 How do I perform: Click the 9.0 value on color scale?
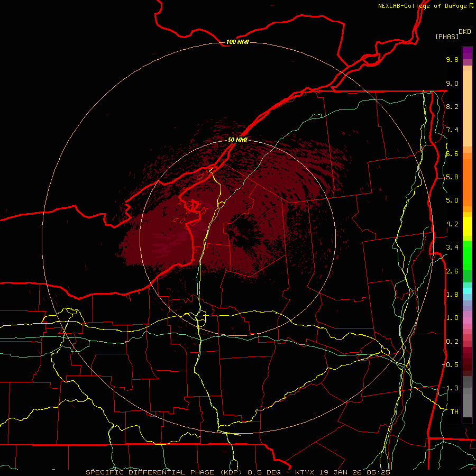coord(452,83)
